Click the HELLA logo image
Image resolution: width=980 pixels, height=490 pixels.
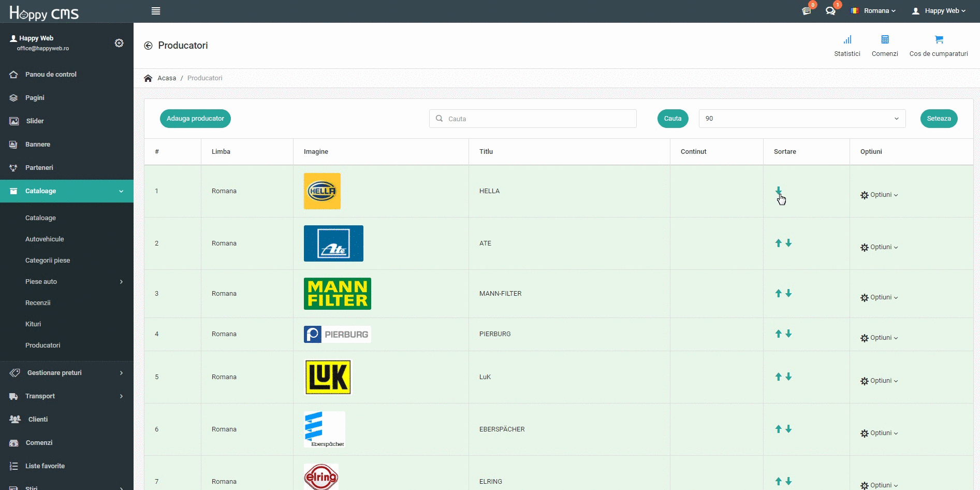pos(322,191)
